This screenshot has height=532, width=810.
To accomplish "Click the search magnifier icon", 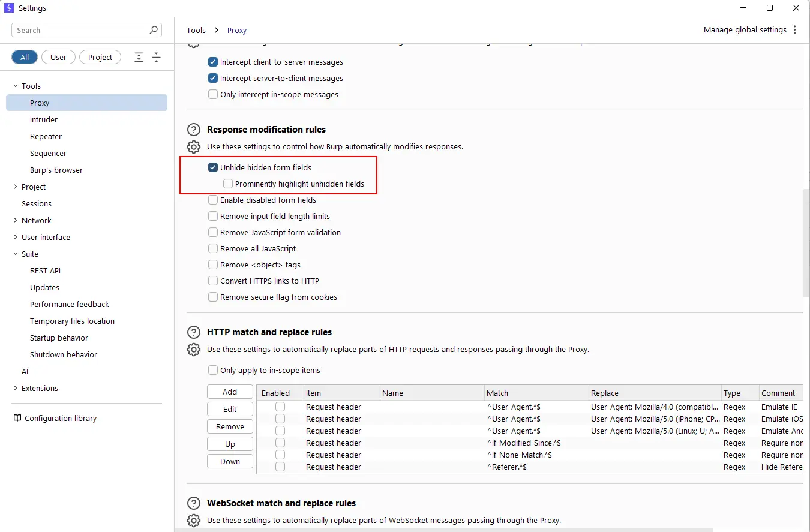I will [x=154, y=30].
